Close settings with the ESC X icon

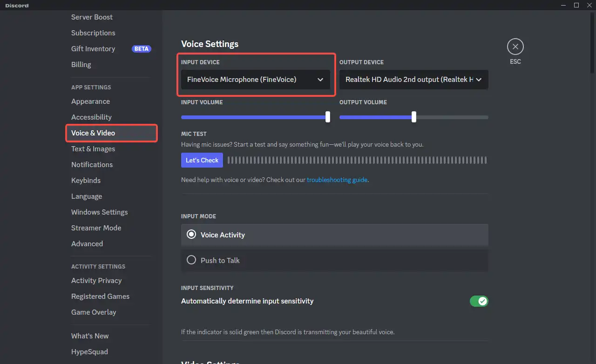tap(515, 47)
